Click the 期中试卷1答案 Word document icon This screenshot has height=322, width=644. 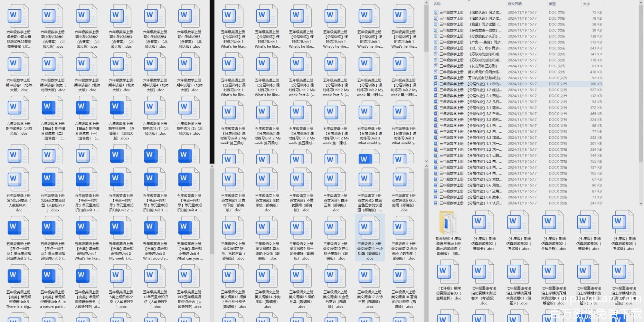click(x=52, y=64)
